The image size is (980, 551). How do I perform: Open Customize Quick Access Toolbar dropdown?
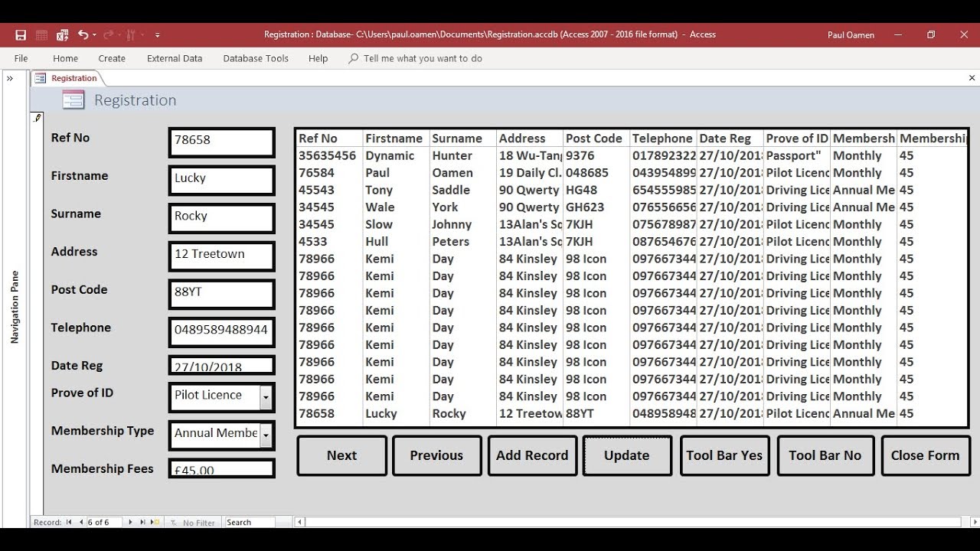(157, 35)
